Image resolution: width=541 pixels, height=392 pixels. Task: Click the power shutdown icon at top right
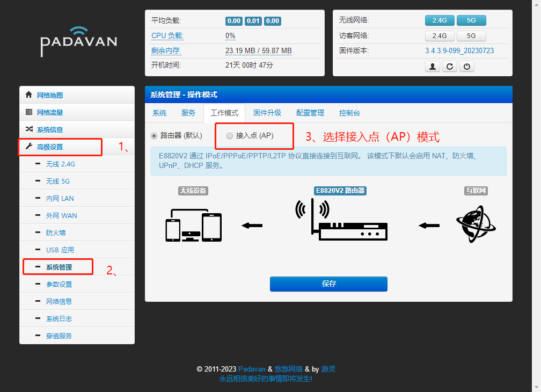click(x=466, y=66)
